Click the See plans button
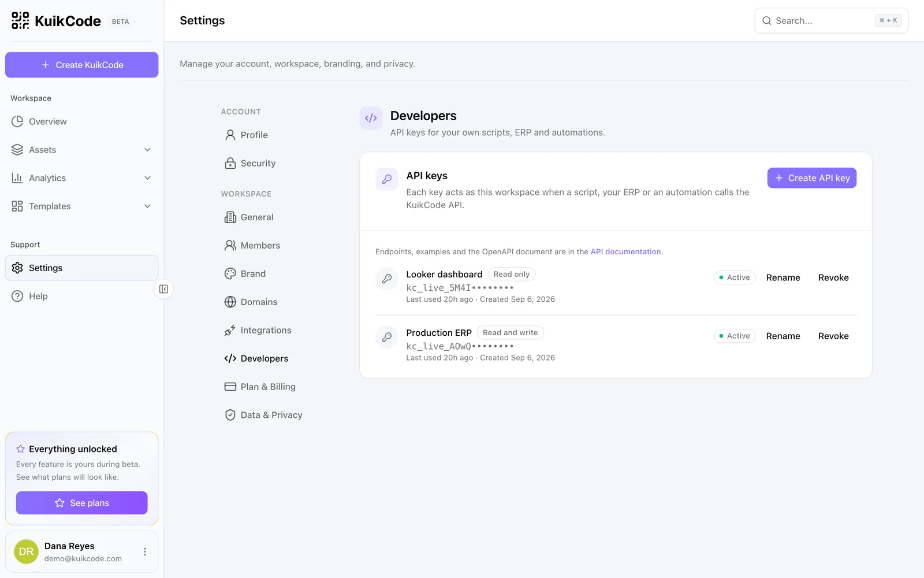The image size is (924, 578). click(x=81, y=503)
